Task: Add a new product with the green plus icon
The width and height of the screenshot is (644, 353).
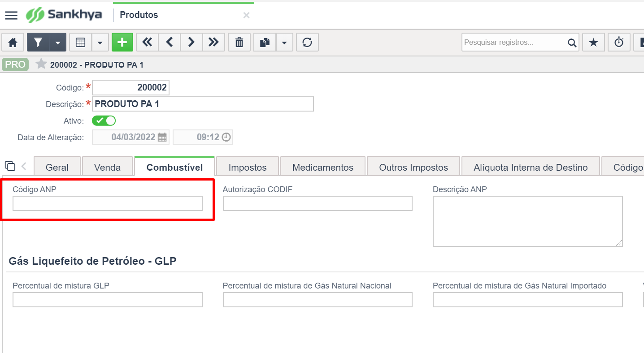Action: (122, 42)
